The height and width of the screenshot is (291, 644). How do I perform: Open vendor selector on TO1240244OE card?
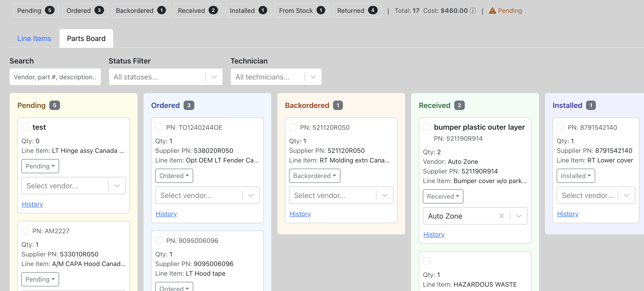[x=207, y=195]
